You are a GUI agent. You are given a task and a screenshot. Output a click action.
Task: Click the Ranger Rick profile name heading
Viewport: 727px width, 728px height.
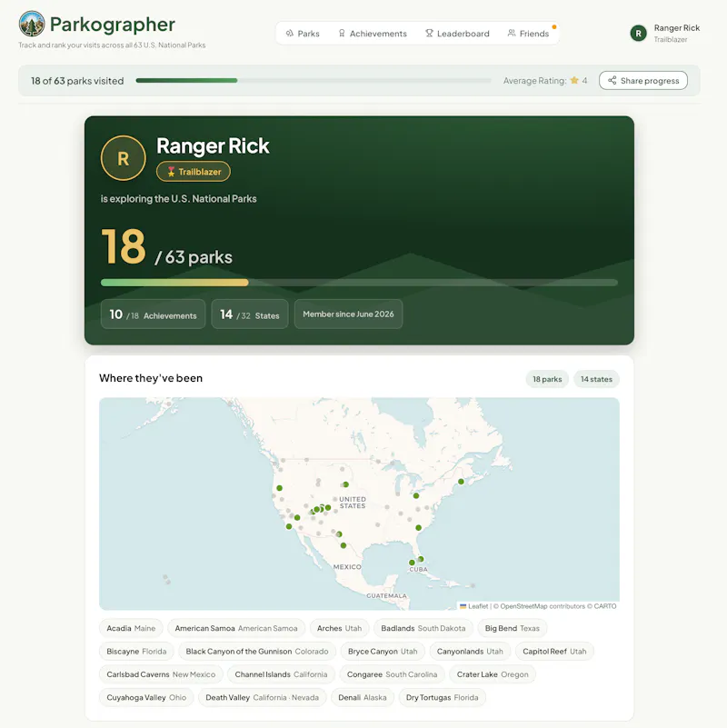click(213, 145)
